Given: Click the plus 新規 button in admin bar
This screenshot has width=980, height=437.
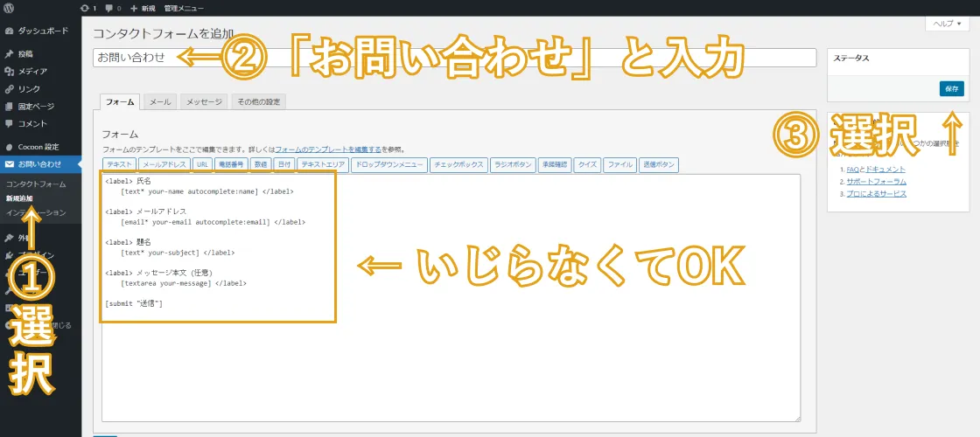Looking at the screenshot, I should pos(143,8).
